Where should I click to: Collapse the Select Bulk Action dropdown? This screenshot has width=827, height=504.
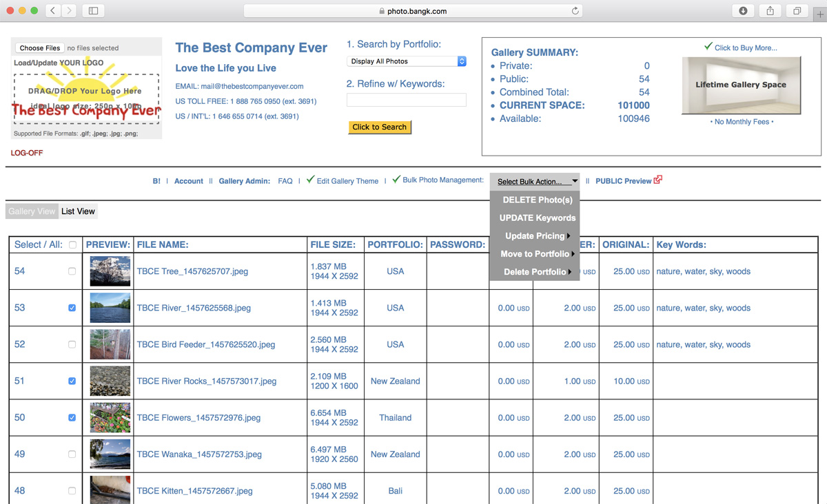(535, 182)
